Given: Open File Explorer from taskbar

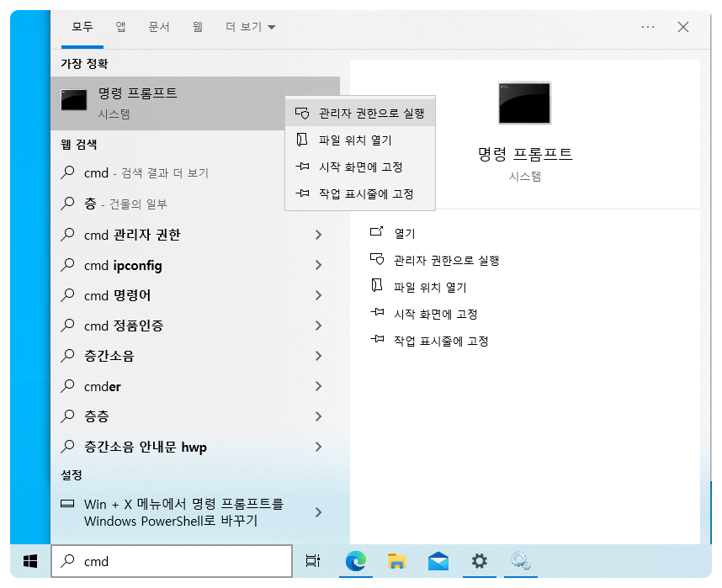Looking at the screenshot, I should (x=396, y=561).
